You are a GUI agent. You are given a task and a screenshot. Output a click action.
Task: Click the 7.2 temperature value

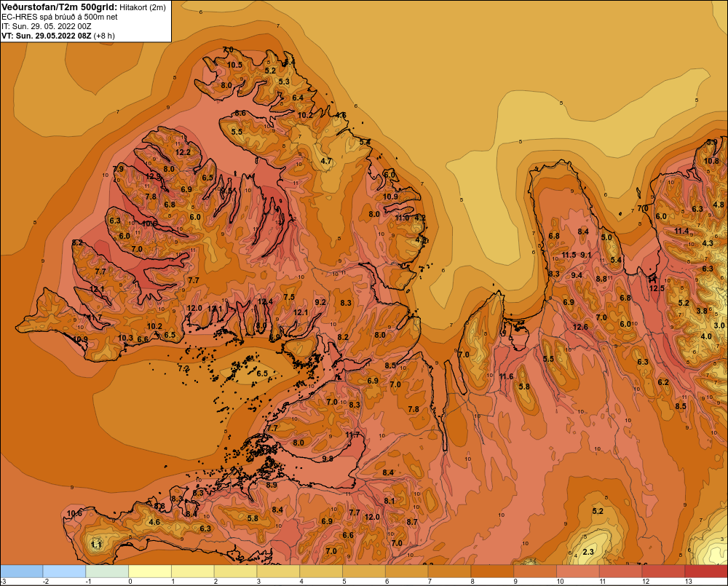click(183, 368)
